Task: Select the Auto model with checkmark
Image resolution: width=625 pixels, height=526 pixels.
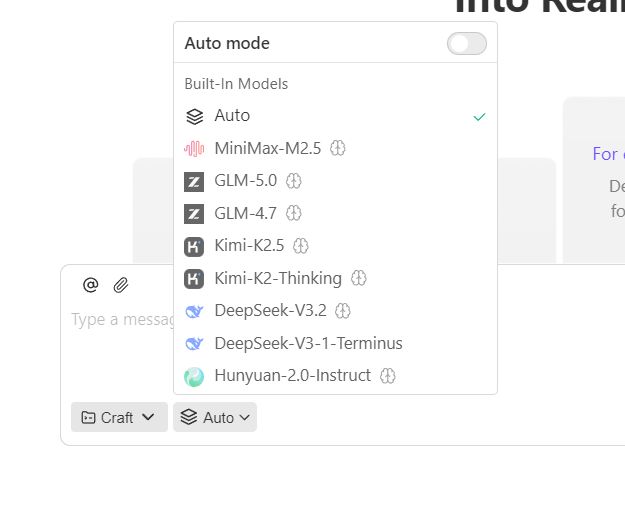Action: pos(335,116)
